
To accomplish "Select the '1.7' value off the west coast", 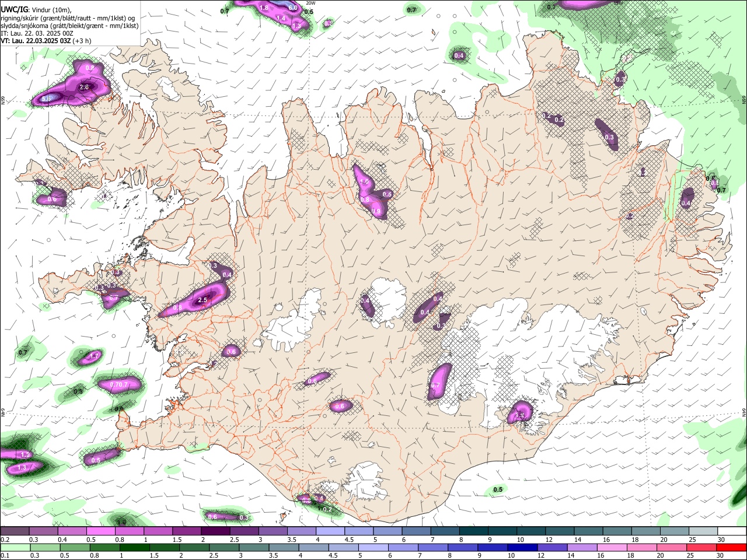I will pyautogui.click(x=94, y=355).
